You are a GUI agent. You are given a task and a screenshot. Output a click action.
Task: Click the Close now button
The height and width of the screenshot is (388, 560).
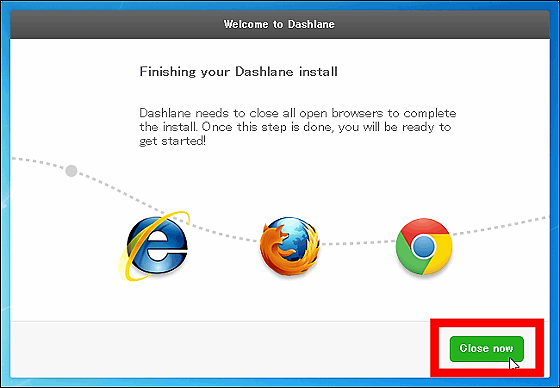[x=486, y=348]
